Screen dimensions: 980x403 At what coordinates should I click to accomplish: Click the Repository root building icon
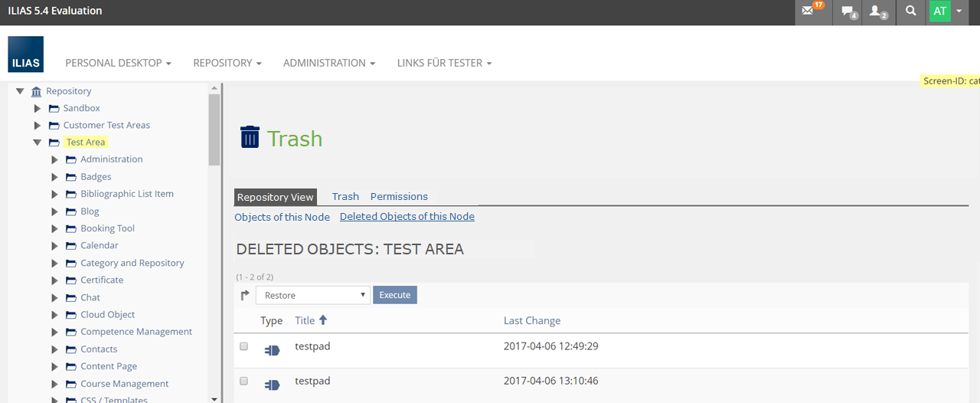pos(37,91)
